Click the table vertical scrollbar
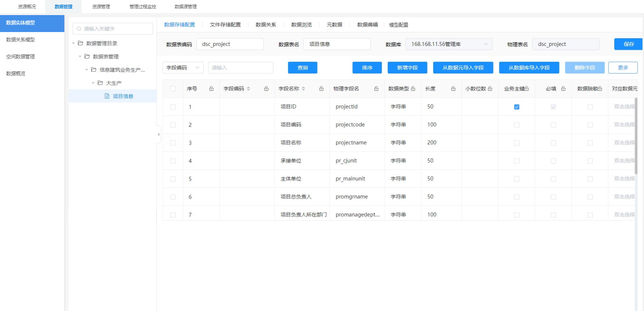Image resolution: width=644 pixels, height=311 pixels. tap(636, 136)
